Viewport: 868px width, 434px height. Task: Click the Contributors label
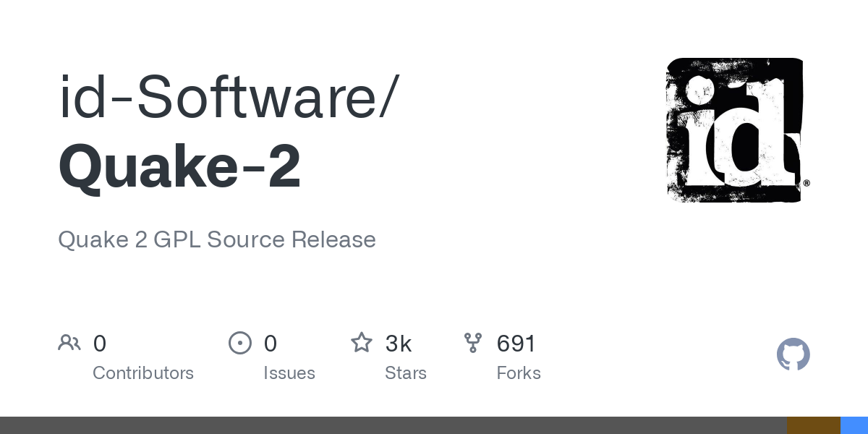[143, 373]
